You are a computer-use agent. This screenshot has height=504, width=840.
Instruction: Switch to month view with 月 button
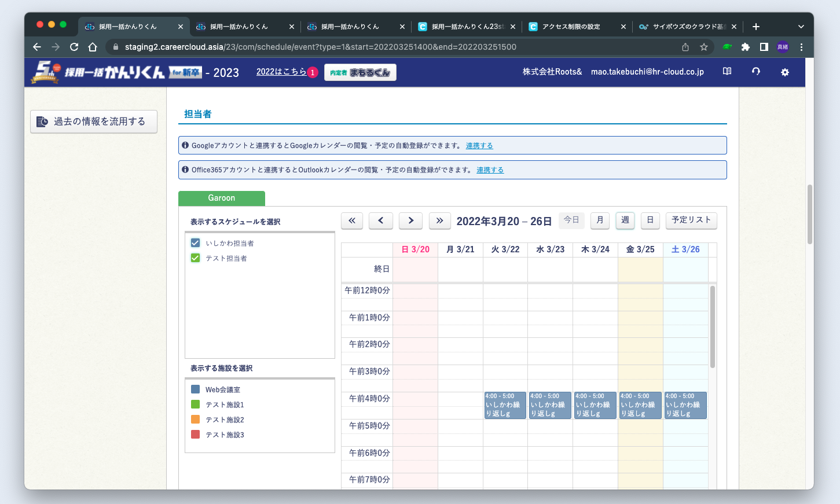coord(600,220)
